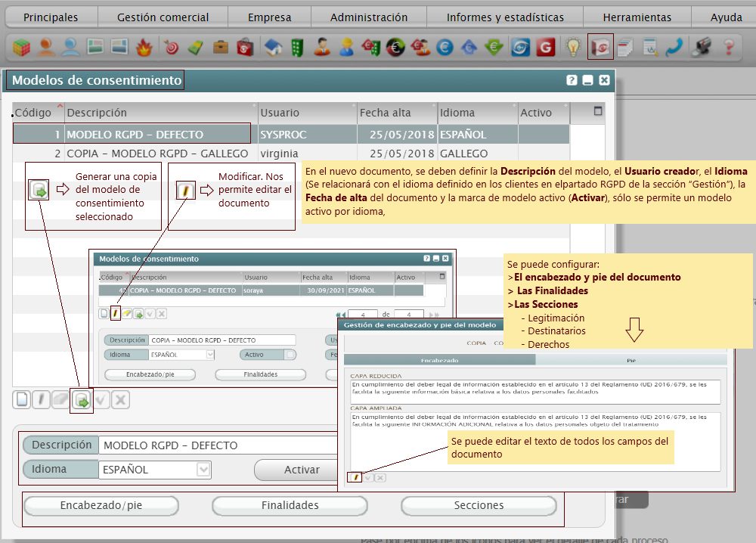
Task: Select row MODELO RGPD - DEFECTO
Action: pos(291,134)
